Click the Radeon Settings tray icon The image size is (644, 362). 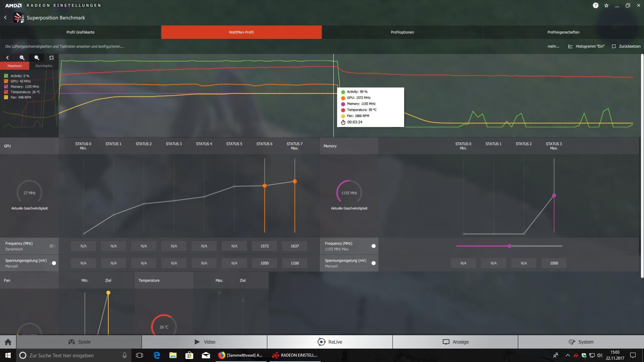(576, 355)
